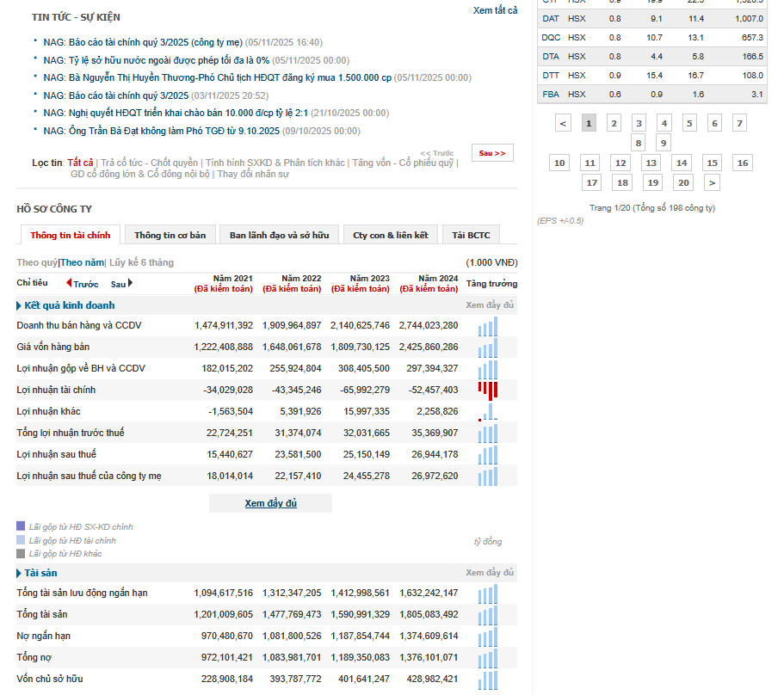Viewport: 784px width, 695px height.
Task: Filter news by 'Tình hình SXKD & Phân tích khác'
Action: (x=275, y=163)
